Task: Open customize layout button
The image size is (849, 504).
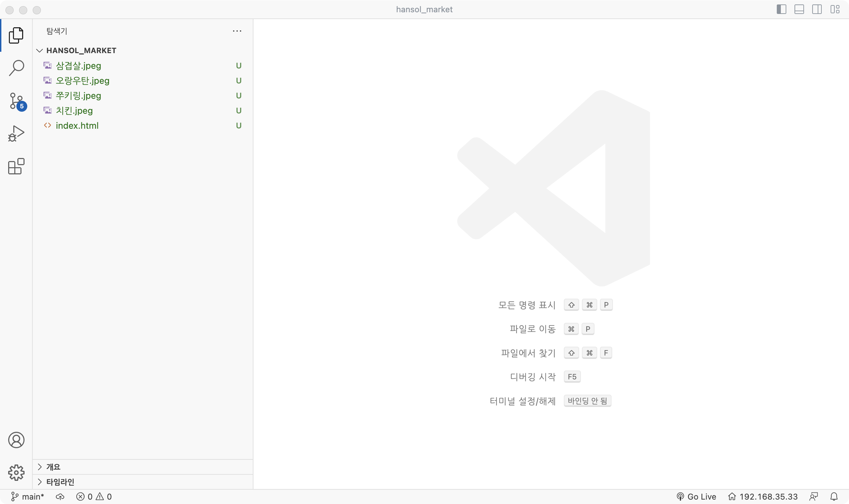Action: pos(835,9)
